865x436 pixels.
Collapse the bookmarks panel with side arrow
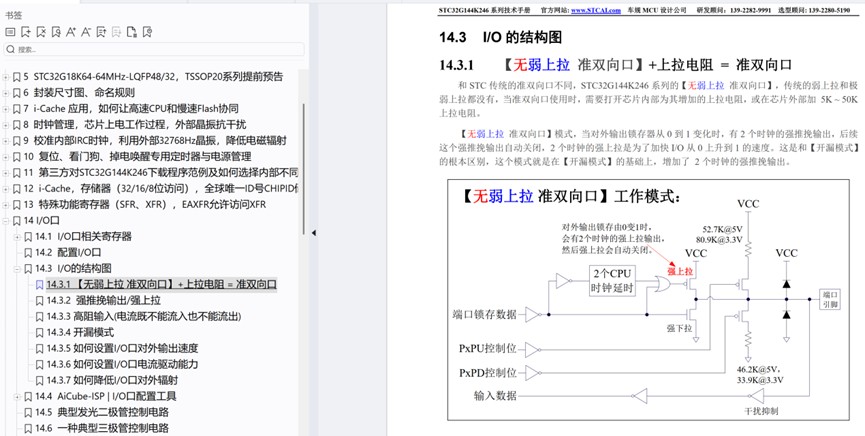[x=313, y=233]
